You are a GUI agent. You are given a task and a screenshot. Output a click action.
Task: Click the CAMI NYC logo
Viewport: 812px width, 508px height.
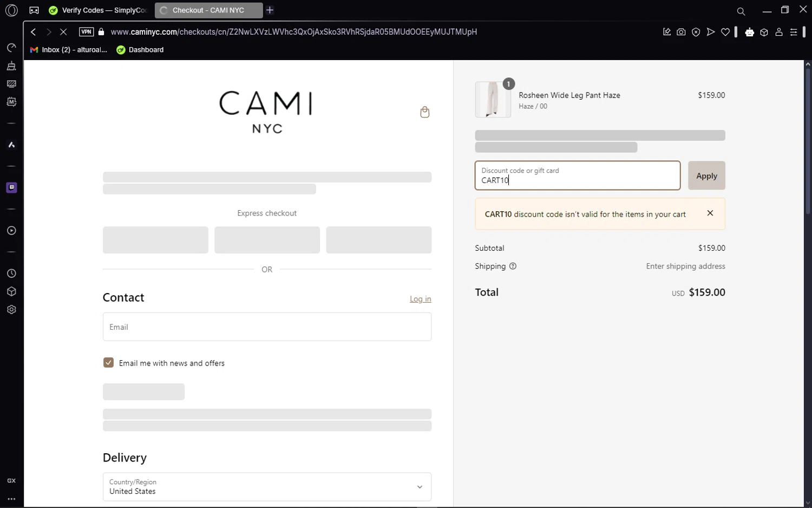pos(266,112)
